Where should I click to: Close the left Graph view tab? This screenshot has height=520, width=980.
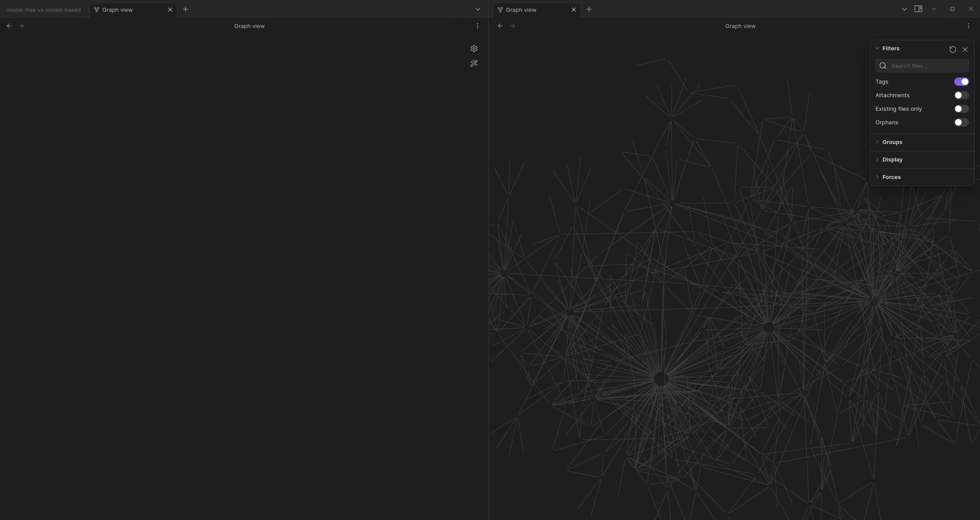click(x=170, y=10)
